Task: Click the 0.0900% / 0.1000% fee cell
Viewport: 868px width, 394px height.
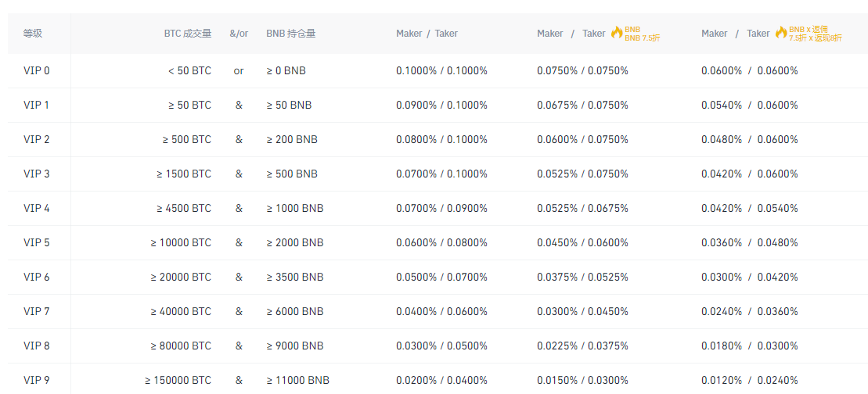Action: (x=441, y=106)
